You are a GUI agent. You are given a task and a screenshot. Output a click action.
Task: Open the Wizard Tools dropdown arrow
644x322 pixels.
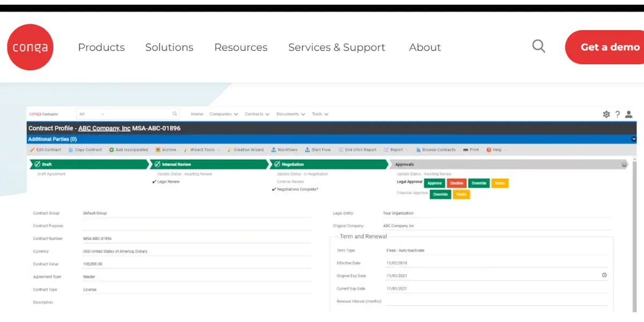click(218, 150)
